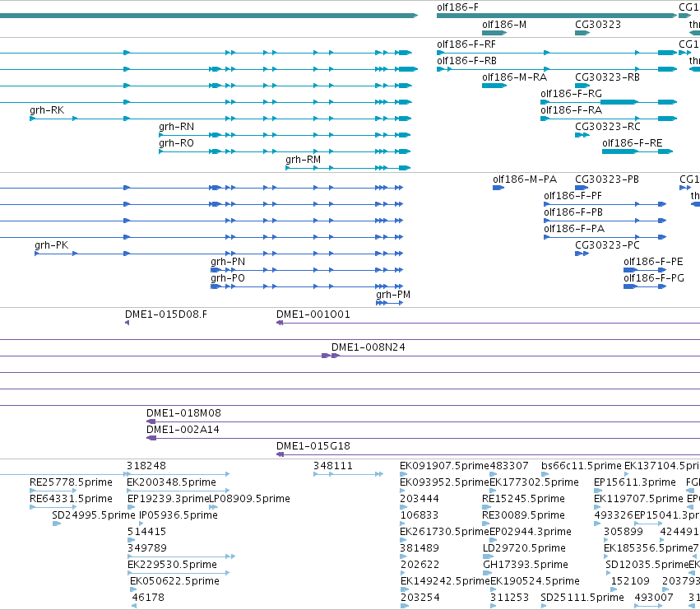Select the olf186-F-RE transcript label
This screenshot has width=700, height=610.
pyautogui.click(x=633, y=143)
